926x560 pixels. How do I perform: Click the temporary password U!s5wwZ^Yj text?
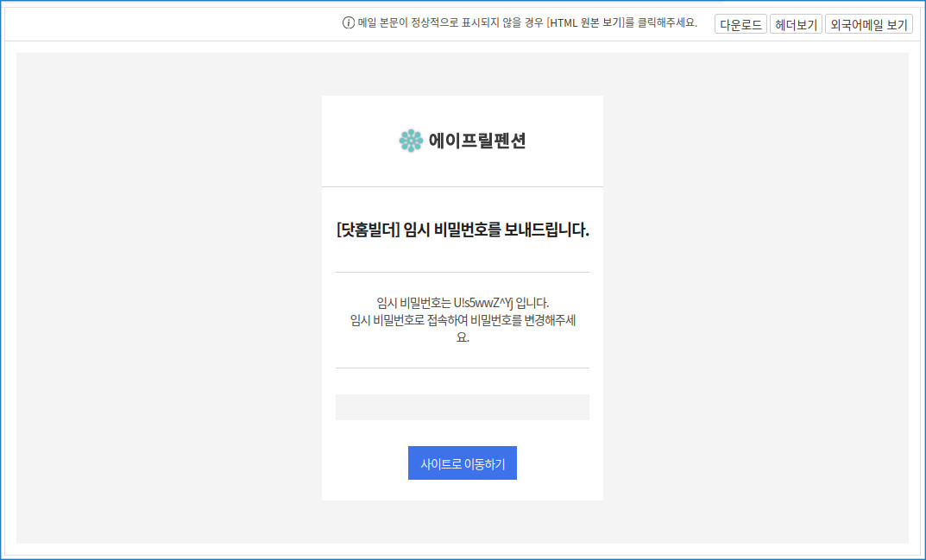coord(482,303)
